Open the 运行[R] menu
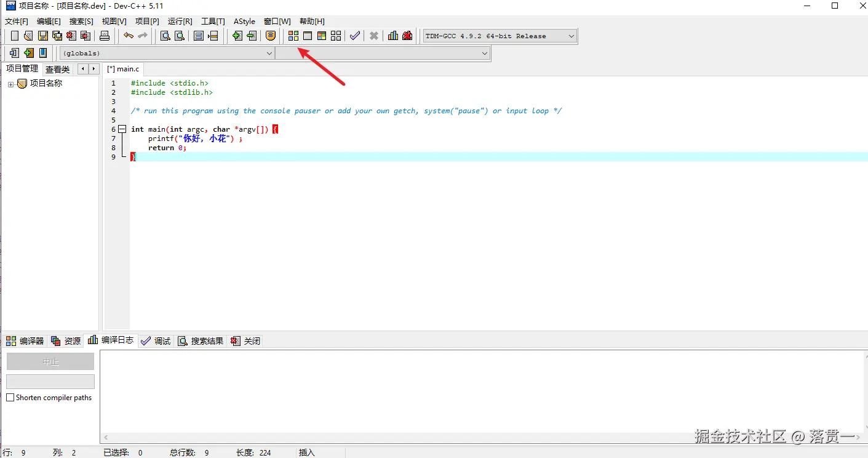868x458 pixels. [x=180, y=21]
